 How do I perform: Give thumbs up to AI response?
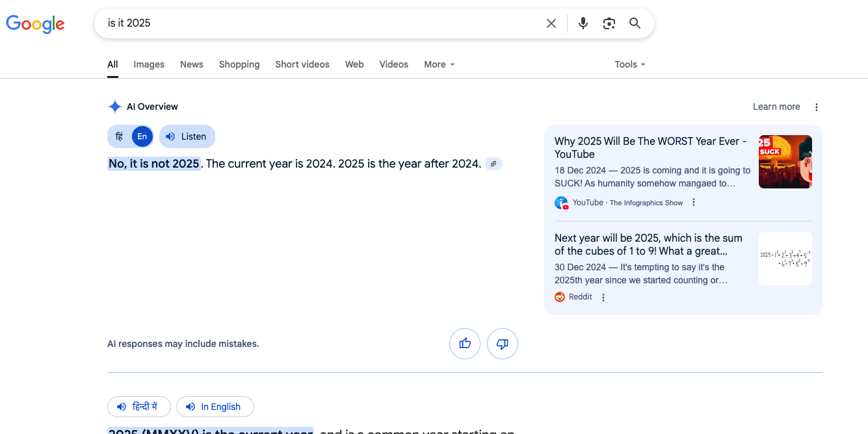[465, 344]
